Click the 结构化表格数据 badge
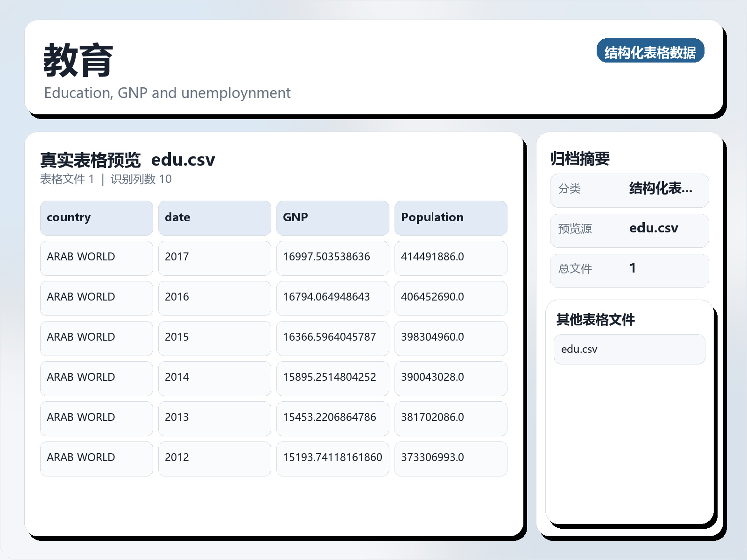 click(650, 51)
